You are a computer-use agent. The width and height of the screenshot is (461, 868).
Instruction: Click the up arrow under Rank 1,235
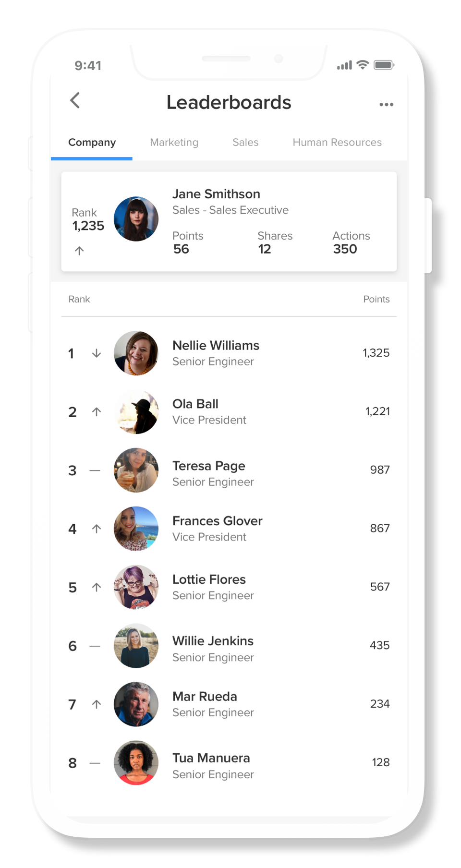click(x=79, y=251)
